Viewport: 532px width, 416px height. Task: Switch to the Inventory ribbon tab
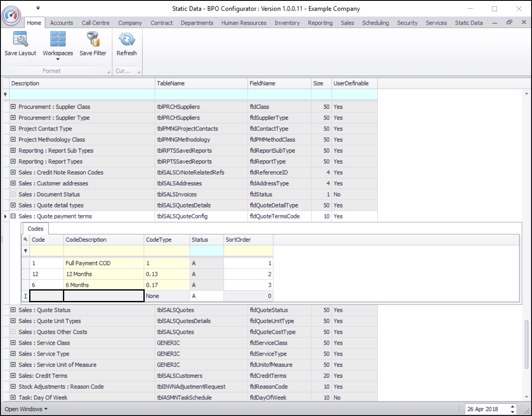[x=287, y=23]
